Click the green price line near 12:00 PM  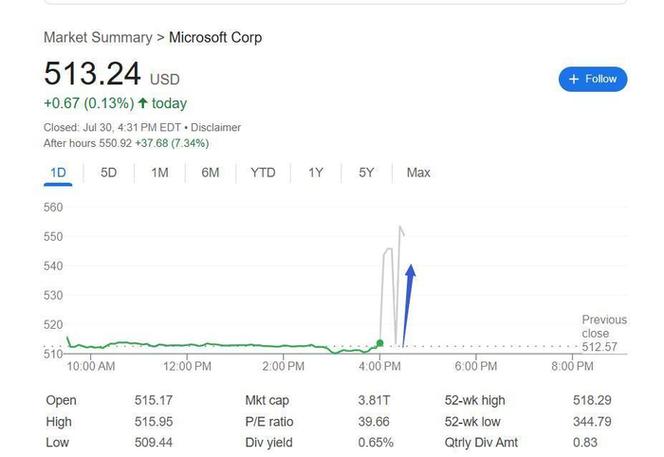point(187,345)
